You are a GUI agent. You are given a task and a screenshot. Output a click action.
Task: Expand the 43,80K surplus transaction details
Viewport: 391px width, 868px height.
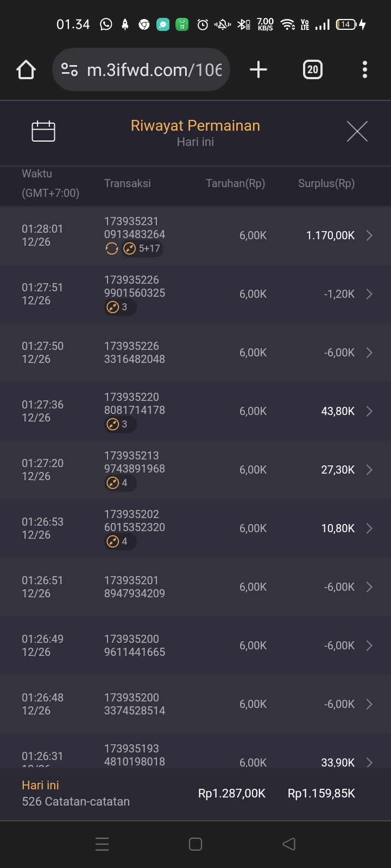369,411
